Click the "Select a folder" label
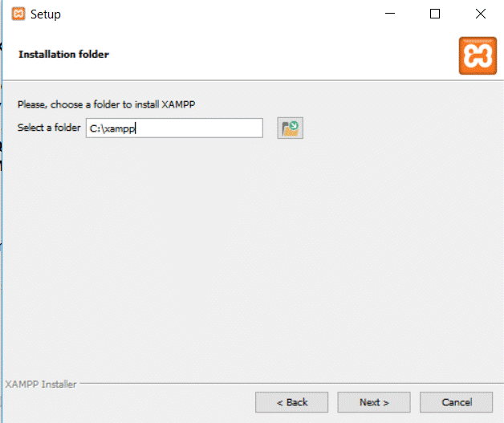This screenshot has width=504, height=423. 49,128
